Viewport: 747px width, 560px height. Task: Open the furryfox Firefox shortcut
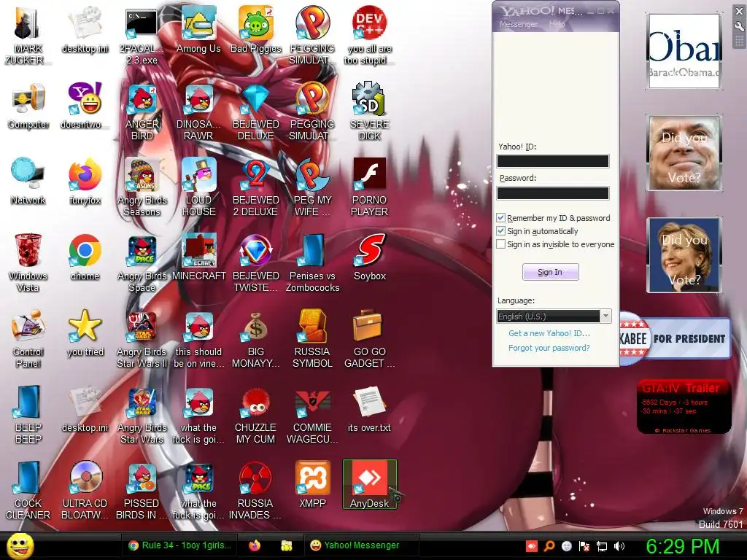(85, 182)
